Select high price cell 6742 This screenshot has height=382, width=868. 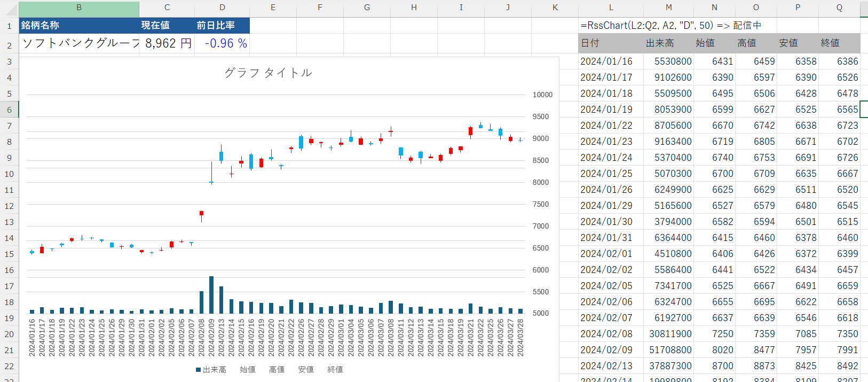pos(756,126)
